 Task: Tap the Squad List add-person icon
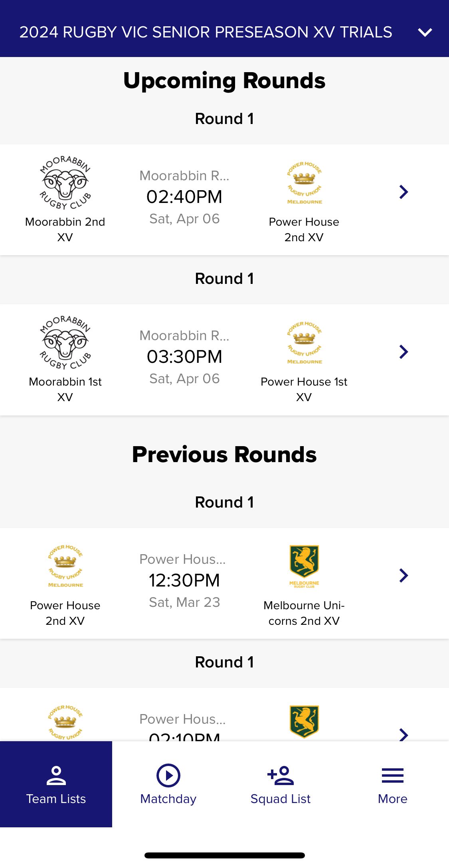pyautogui.click(x=280, y=775)
